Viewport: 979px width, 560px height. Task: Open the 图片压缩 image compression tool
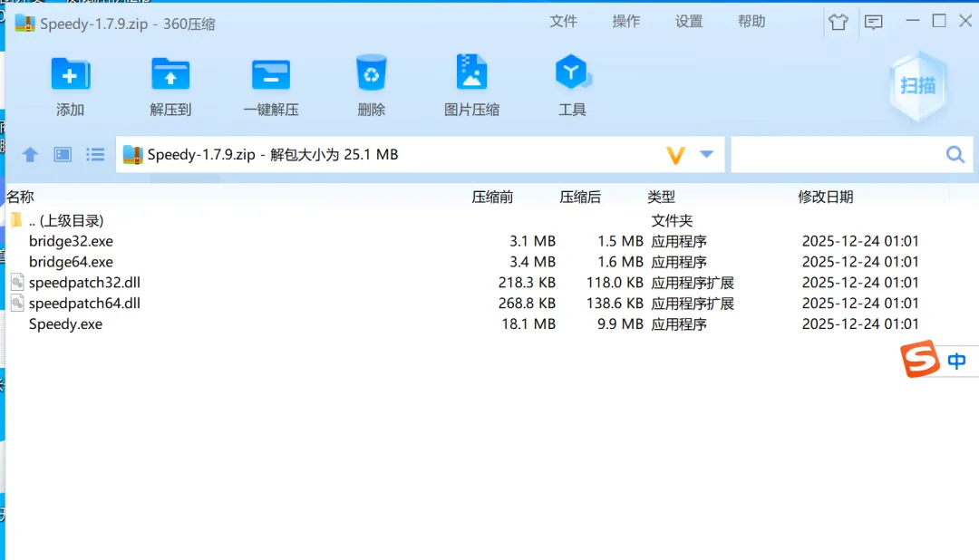471,72
